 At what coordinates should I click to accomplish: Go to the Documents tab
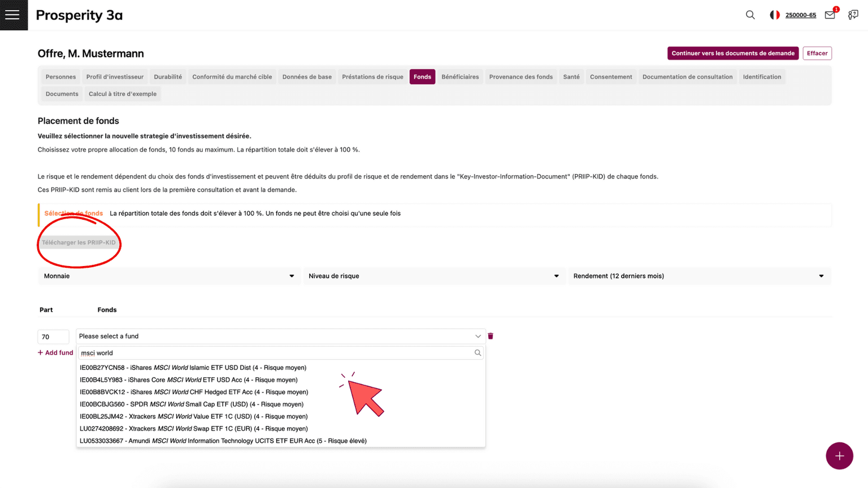pos(62,94)
